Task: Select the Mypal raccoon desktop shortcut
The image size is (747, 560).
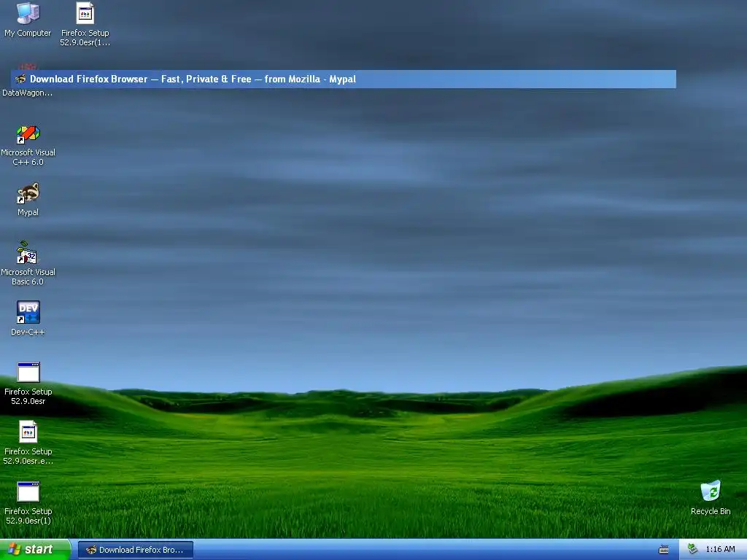Action: click(28, 200)
